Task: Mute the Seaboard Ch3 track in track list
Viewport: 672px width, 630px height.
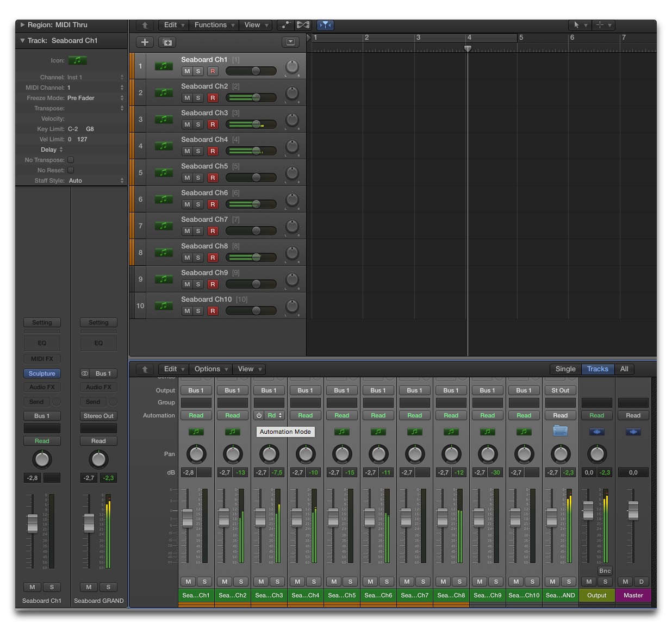Action: coord(187,124)
